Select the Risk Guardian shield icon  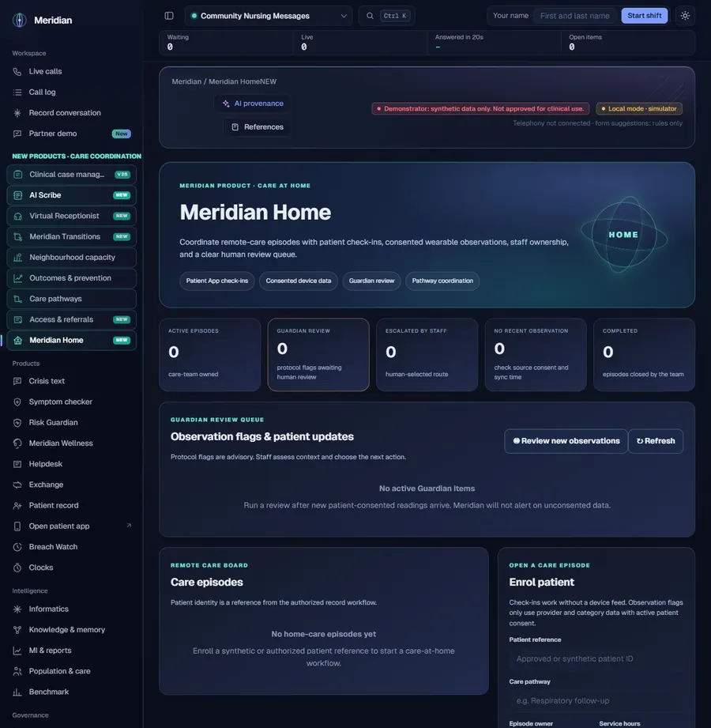17,423
